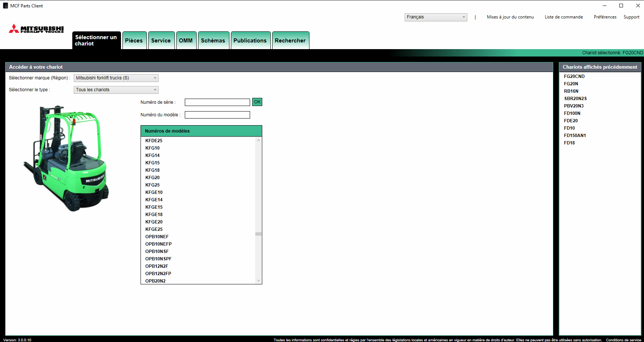Open previously viewed truck SBR20N2S
This screenshot has width=644, height=342.
pyautogui.click(x=575, y=99)
